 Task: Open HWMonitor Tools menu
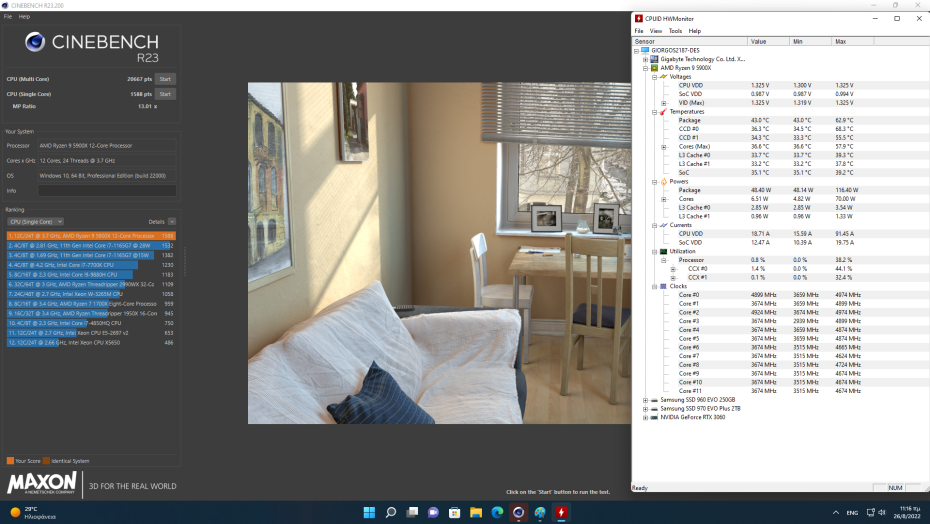tap(676, 31)
